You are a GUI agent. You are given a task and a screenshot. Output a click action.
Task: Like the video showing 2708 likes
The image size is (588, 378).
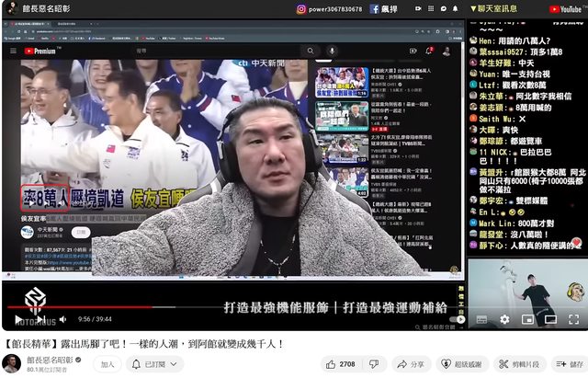(341, 364)
